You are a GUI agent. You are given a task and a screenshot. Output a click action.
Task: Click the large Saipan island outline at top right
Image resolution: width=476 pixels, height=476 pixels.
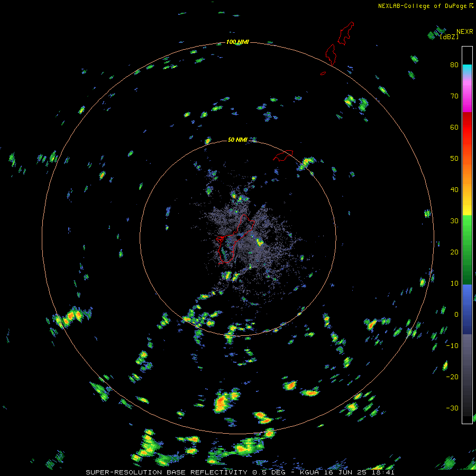[x=346, y=33]
